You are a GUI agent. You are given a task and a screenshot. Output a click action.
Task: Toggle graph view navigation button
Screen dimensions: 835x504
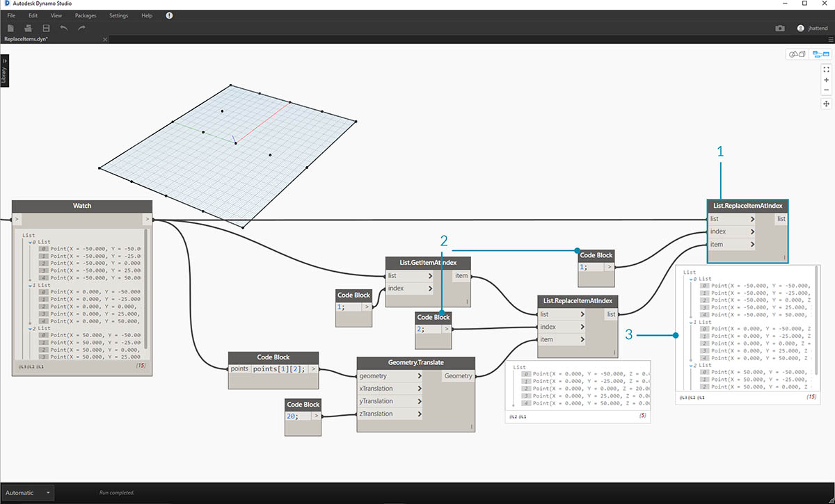821,54
